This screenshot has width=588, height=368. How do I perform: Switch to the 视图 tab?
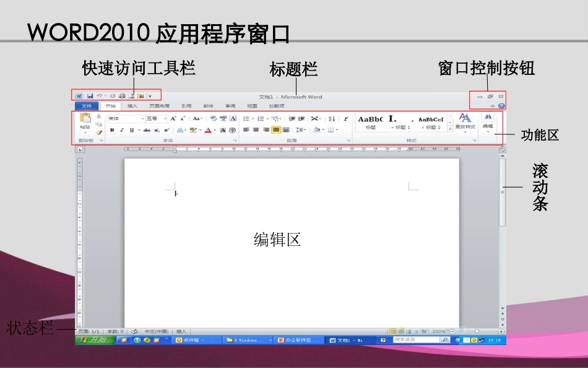252,106
